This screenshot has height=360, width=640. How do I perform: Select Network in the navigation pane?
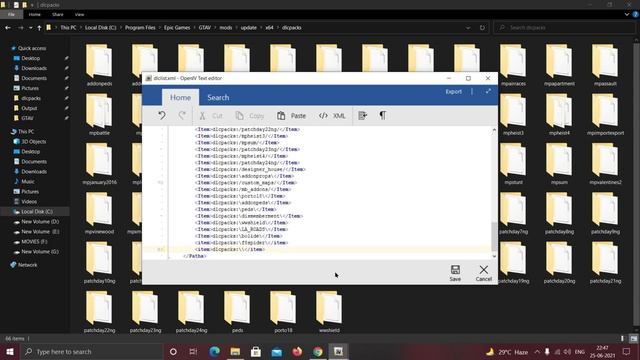[x=27, y=265]
